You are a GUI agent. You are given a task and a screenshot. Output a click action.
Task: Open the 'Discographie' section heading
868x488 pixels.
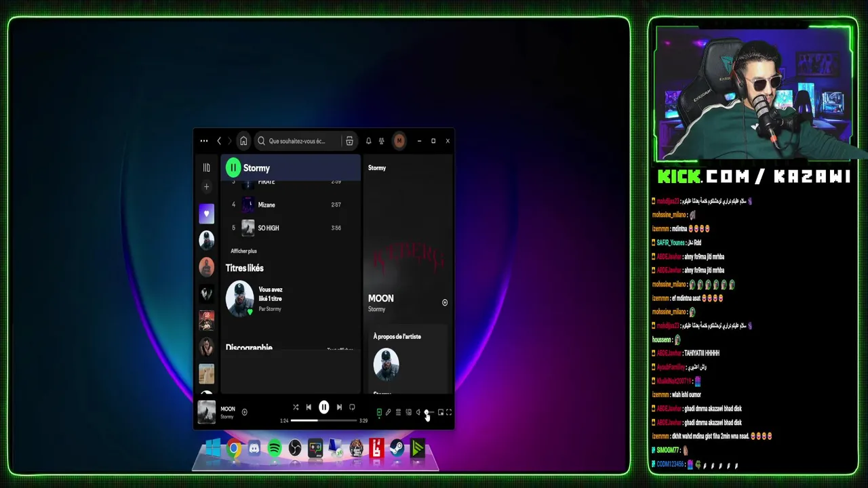(x=249, y=347)
